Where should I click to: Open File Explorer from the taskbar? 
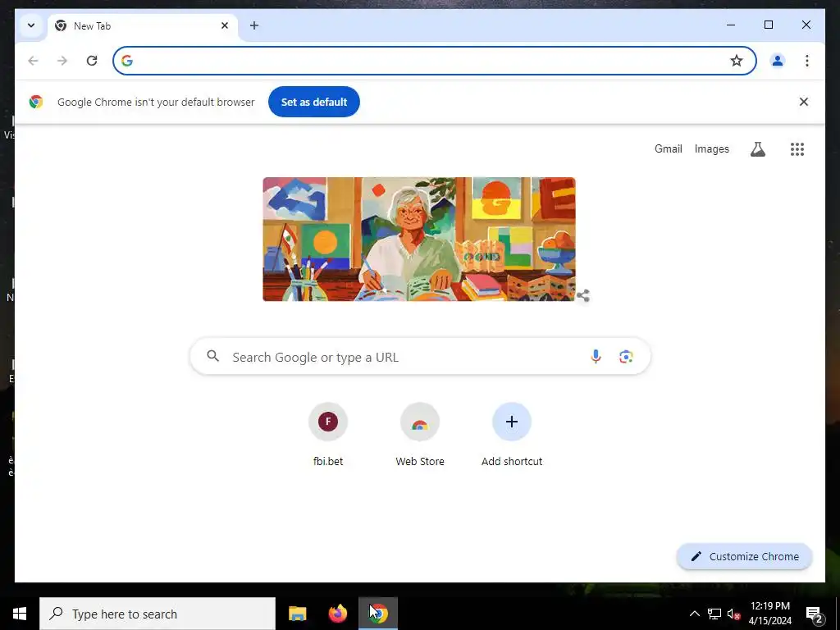297,614
